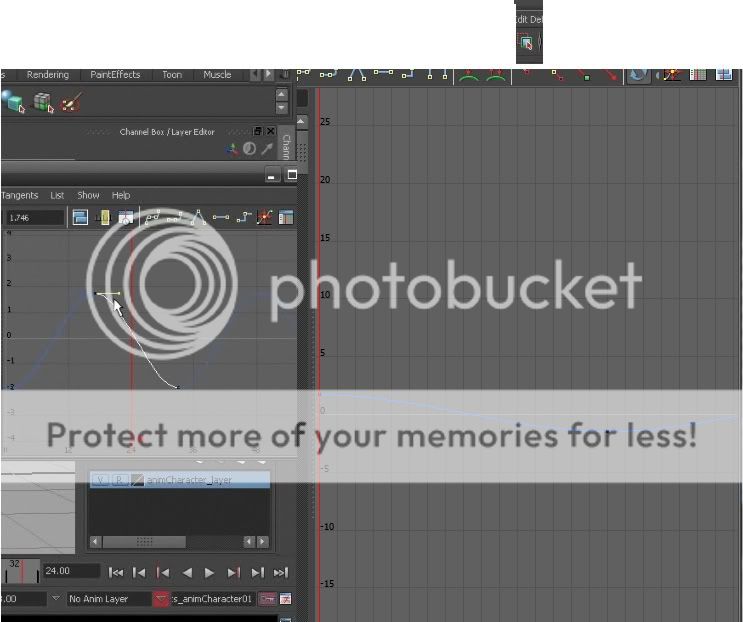Click the green cube shelf icon
Viewport: 743px width, 622px height.
tap(43, 102)
